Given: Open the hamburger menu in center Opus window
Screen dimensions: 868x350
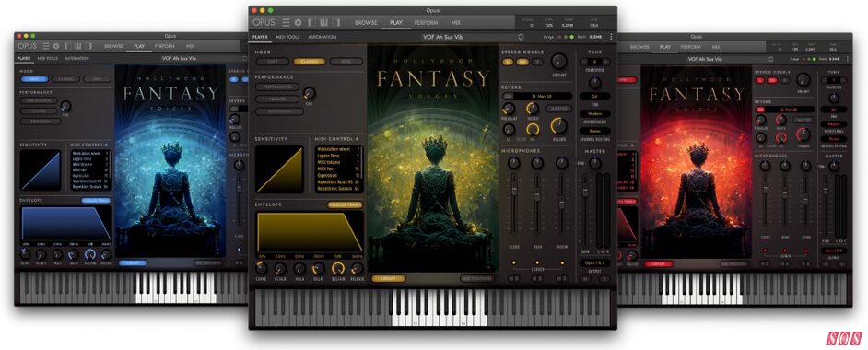Looking at the screenshot, I should click(x=286, y=23).
